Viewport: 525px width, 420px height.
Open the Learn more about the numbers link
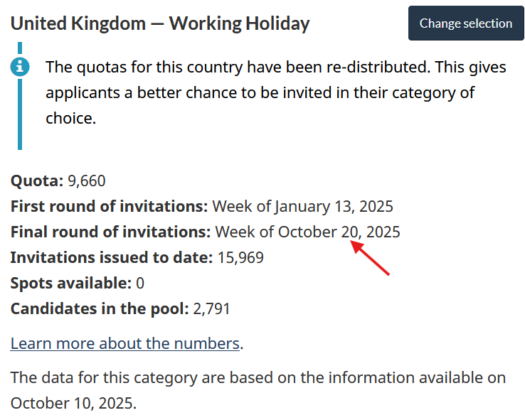coord(124,344)
